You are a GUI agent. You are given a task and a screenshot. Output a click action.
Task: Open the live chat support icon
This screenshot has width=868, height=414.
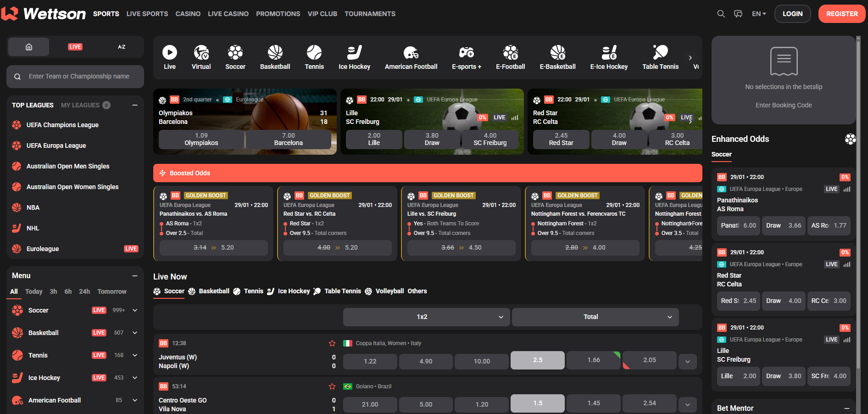[x=738, y=14]
